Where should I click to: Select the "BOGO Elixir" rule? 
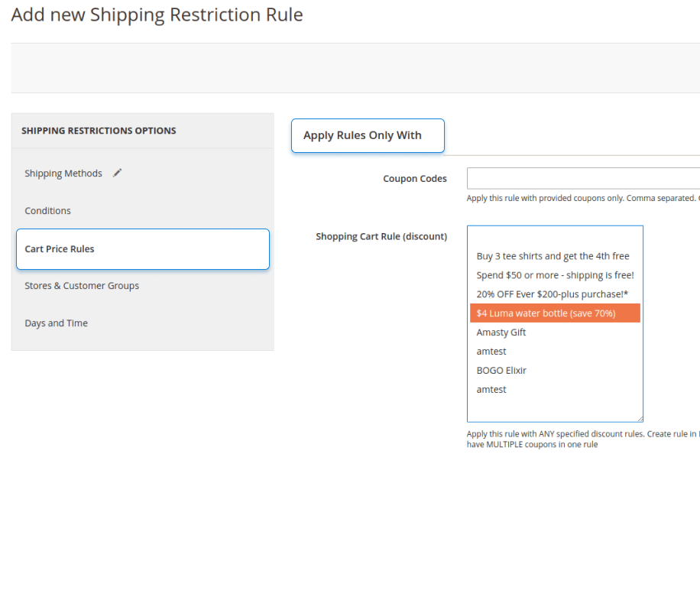(x=501, y=370)
